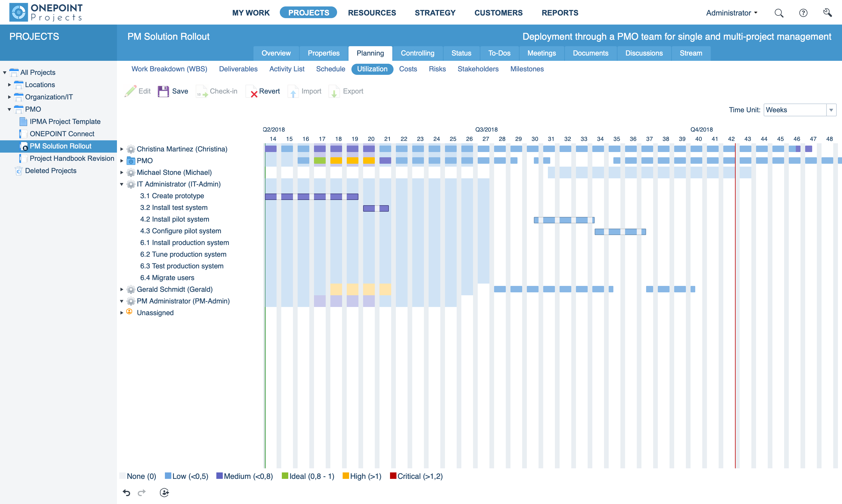Screen dimensions: 842x504
Task: Go to MY WORK section
Action: point(251,13)
